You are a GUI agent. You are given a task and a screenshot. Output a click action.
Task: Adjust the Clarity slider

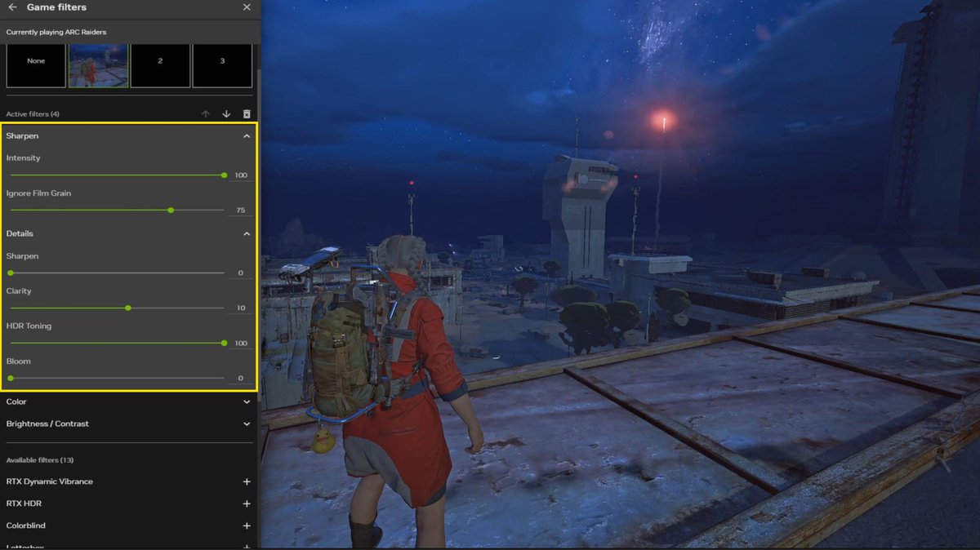pyautogui.click(x=117, y=308)
